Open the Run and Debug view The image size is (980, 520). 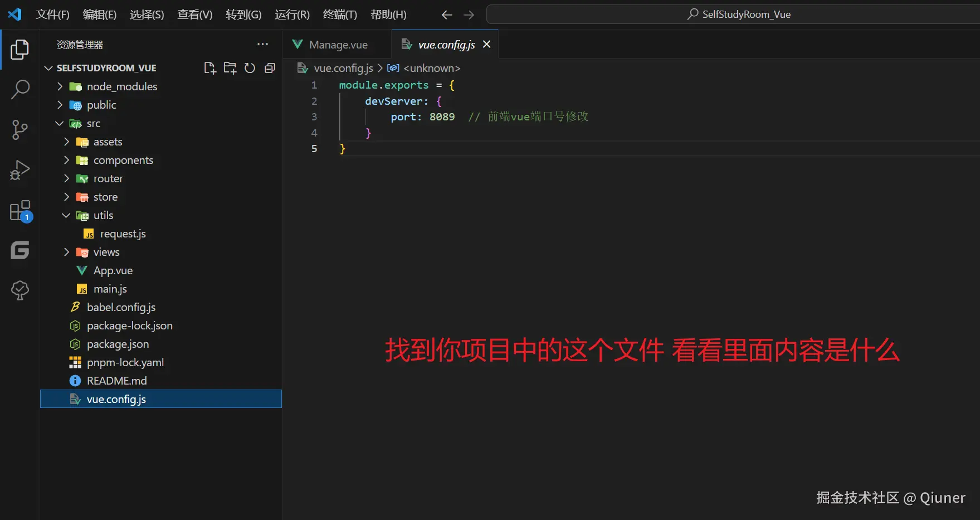click(x=20, y=170)
